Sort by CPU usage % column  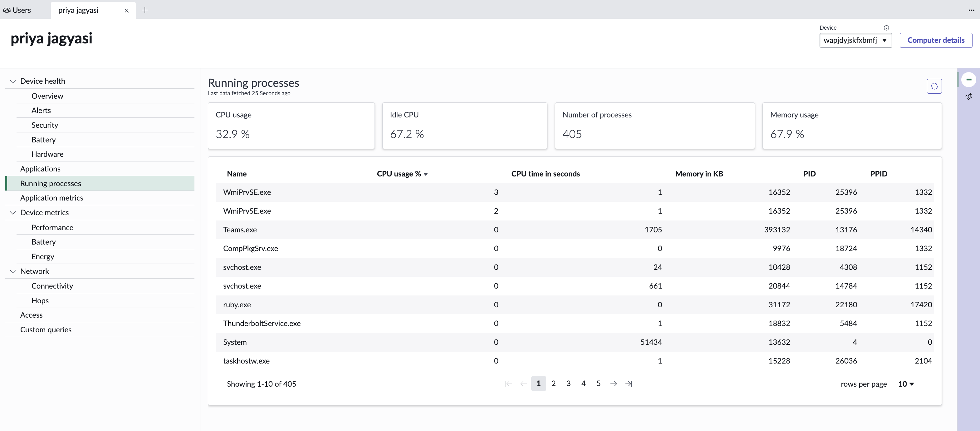402,174
